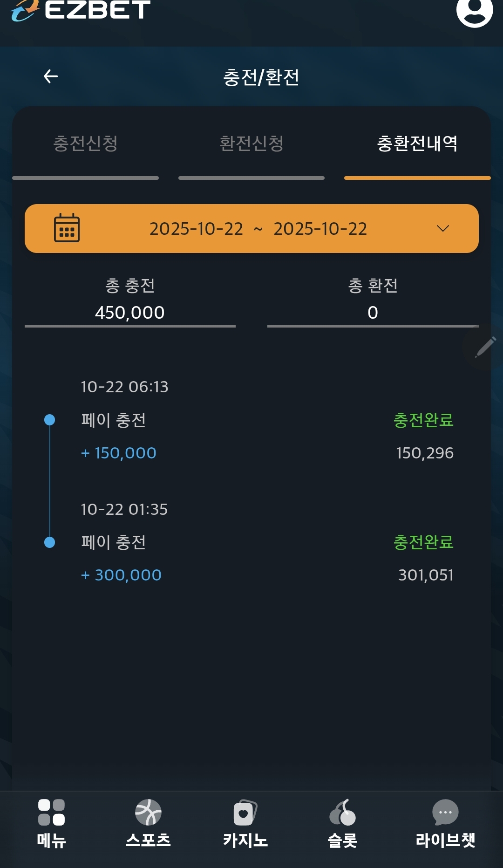Tap the pencil edit floating icon

485,347
